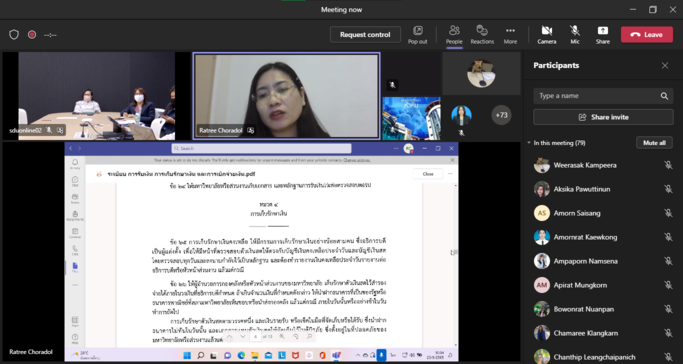Click Help icon in shared Teams sidebar
The width and height of the screenshot is (683, 364).
pos(75,338)
